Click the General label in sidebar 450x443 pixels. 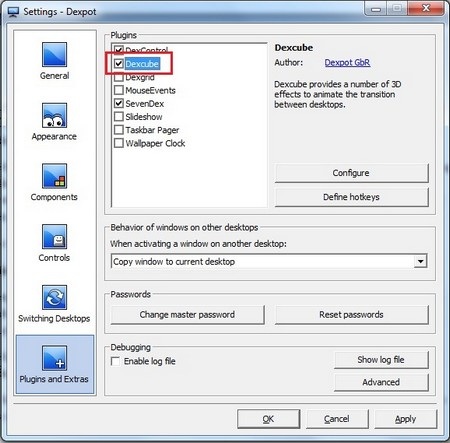click(x=54, y=76)
